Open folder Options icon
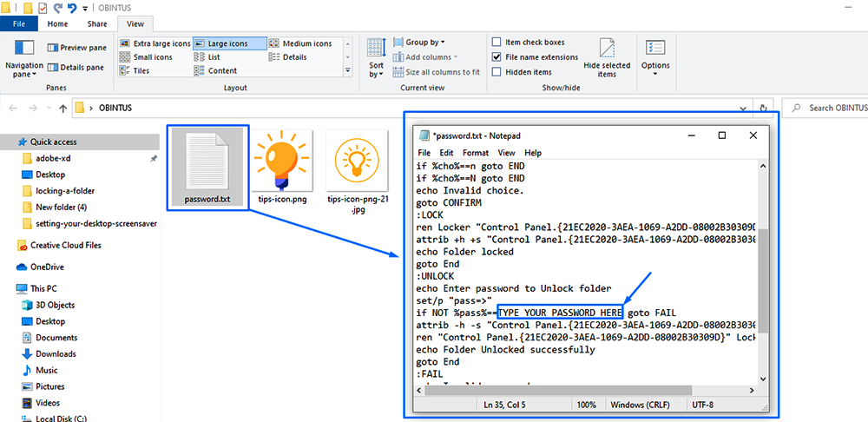 (x=655, y=54)
